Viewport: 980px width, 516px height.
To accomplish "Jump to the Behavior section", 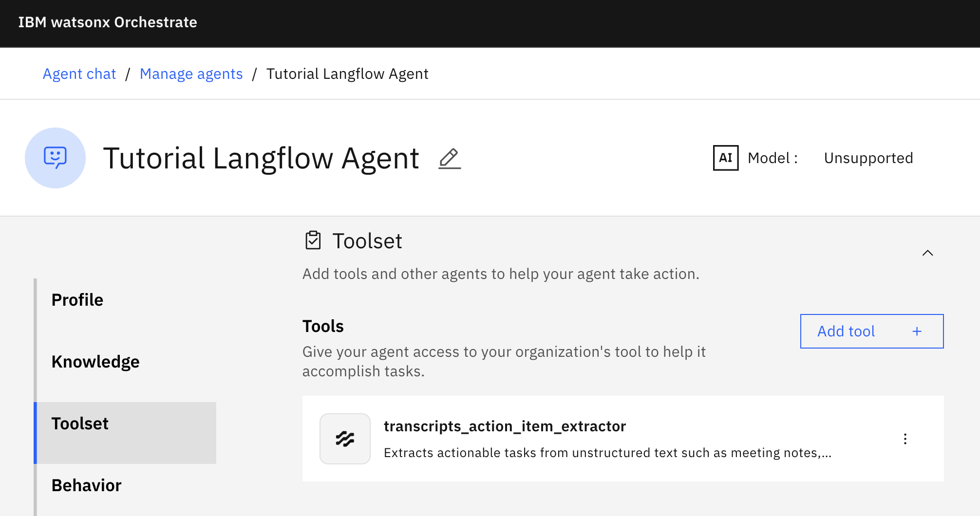I will [x=86, y=485].
